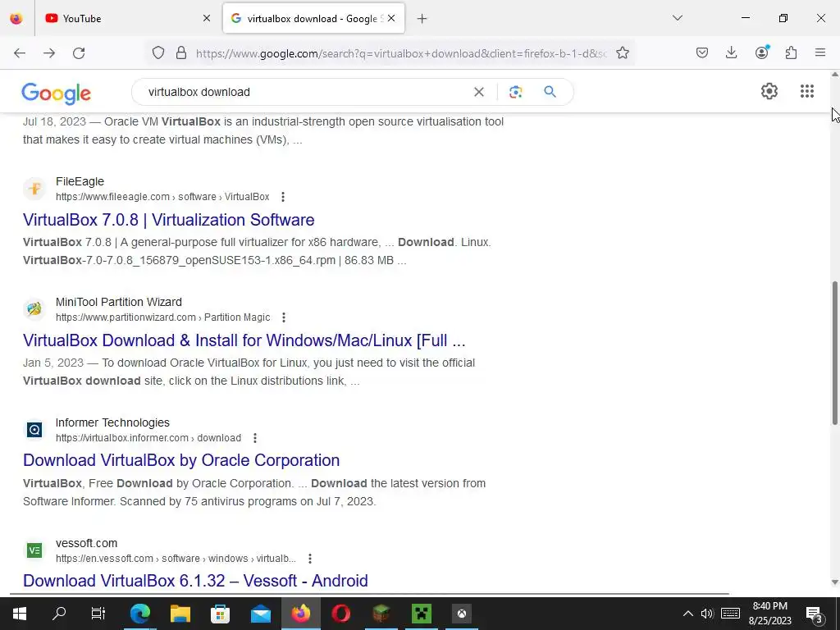Open Firefox View pinned icon
Image resolution: width=840 pixels, height=630 pixels.
16,18
